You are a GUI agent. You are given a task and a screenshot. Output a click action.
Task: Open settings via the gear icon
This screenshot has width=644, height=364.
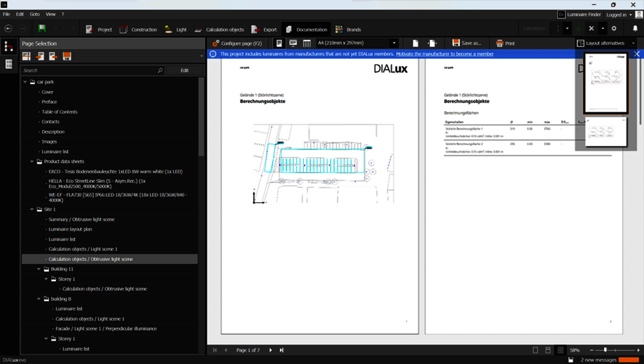(x=614, y=29)
